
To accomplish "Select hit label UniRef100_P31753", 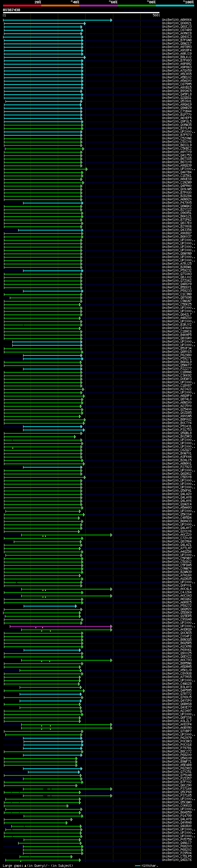I will point(177,430).
